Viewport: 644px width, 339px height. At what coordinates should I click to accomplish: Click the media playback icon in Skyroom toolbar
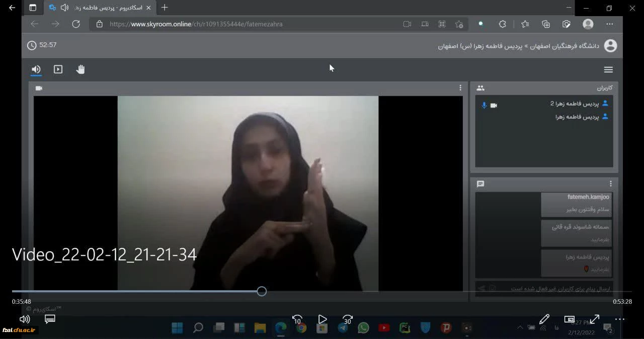coord(58,70)
